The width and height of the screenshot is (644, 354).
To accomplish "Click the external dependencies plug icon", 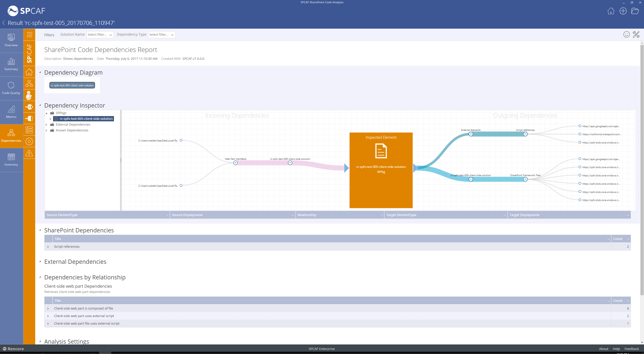I will coord(29,118).
